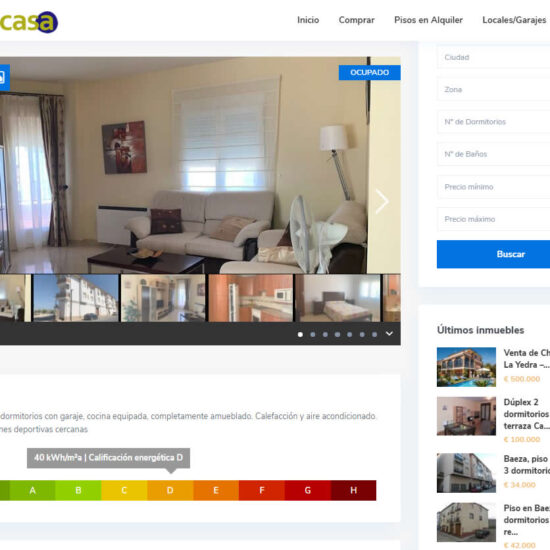Click the energy rating E segment

click(x=216, y=490)
